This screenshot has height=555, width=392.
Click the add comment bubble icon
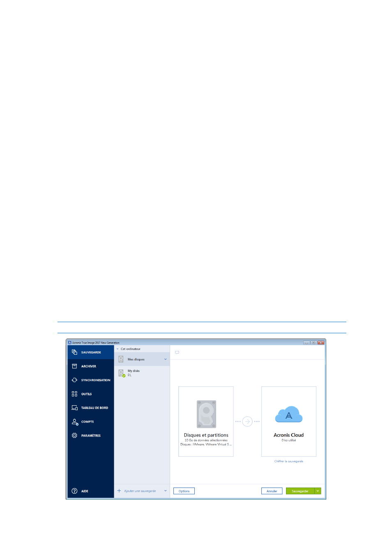[177, 353]
